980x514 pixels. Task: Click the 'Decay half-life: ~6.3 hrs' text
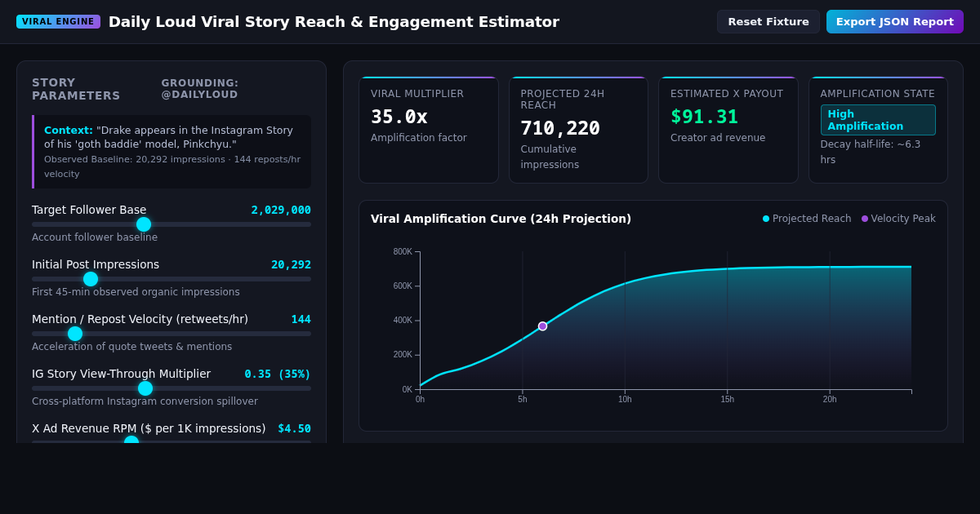point(871,152)
